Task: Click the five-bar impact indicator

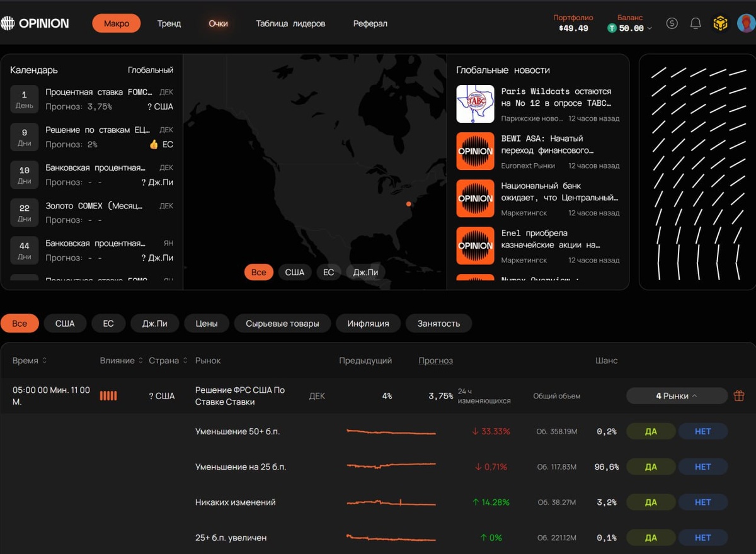Action: pyautogui.click(x=108, y=396)
